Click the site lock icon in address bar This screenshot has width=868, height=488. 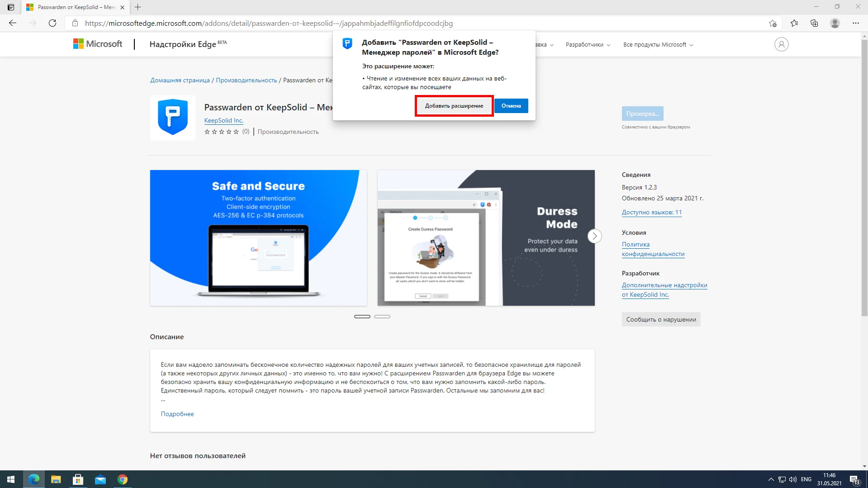[x=75, y=23]
